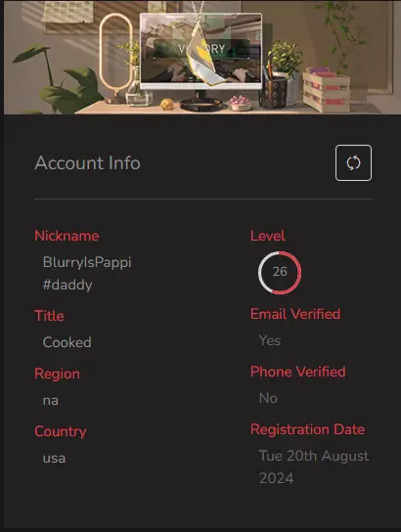Click the Valorant player card banner image

[202, 57]
